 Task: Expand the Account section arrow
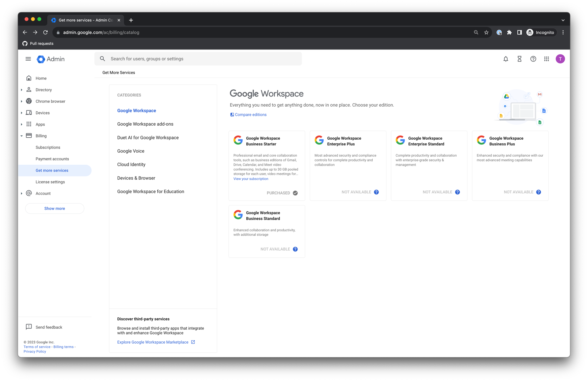tap(22, 193)
